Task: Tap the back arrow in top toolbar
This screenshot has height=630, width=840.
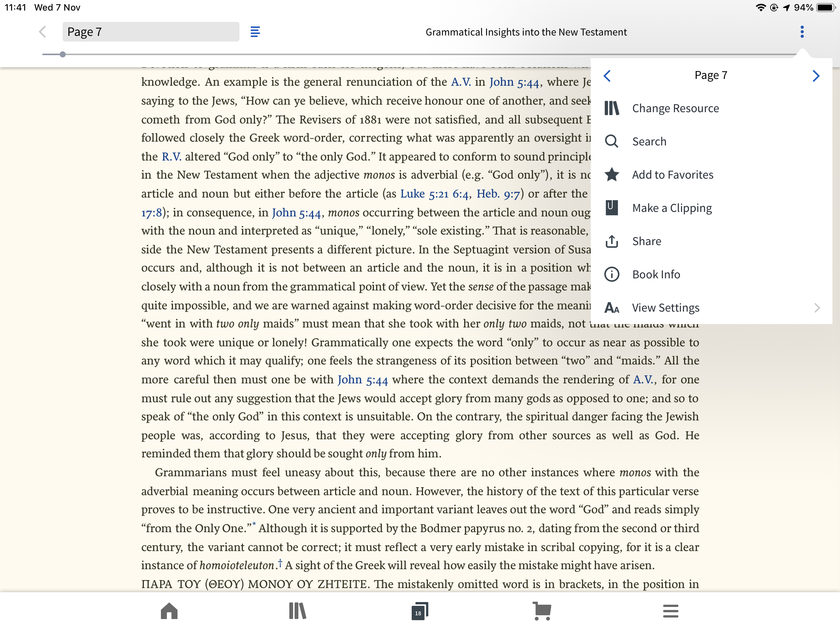Action: pos(43,32)
